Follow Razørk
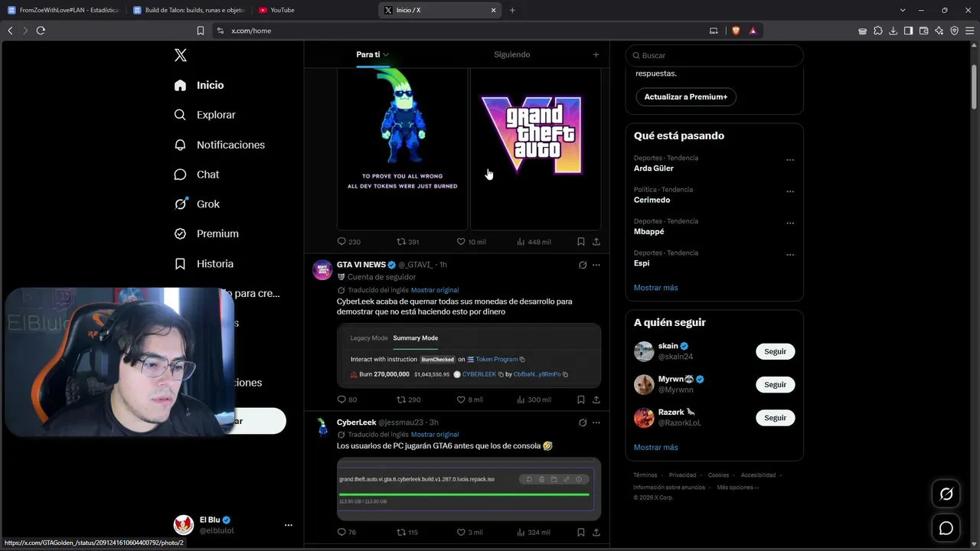 point(775,418)
